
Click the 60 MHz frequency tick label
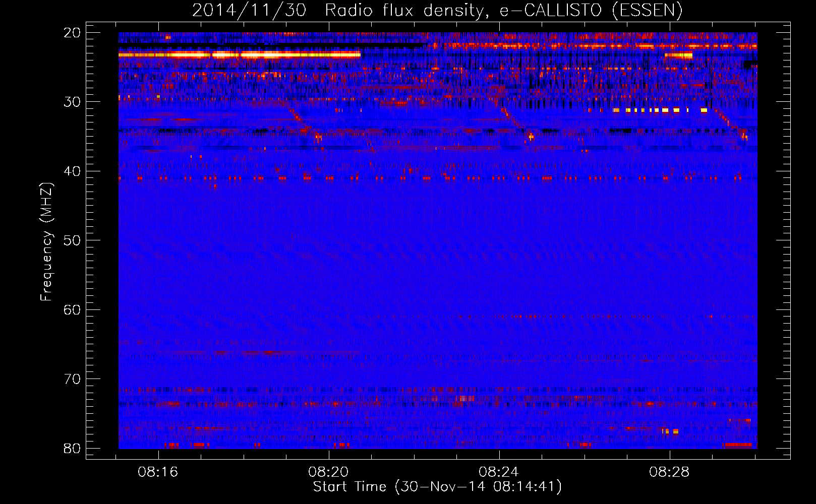coord(72,310)
